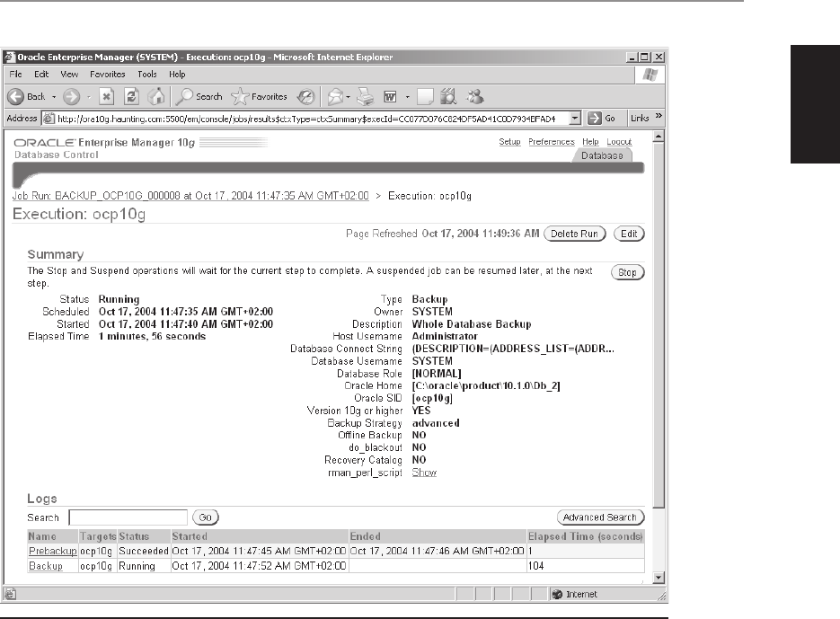Open the Back button history dropdown arrow
This screenshot has height=619, width=840.
(x=54, y=97)
